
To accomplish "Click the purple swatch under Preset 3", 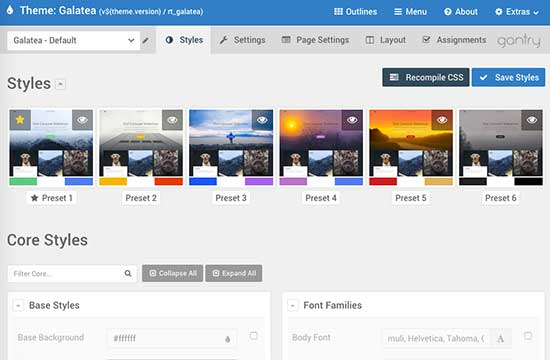I will tap(259, 181).
